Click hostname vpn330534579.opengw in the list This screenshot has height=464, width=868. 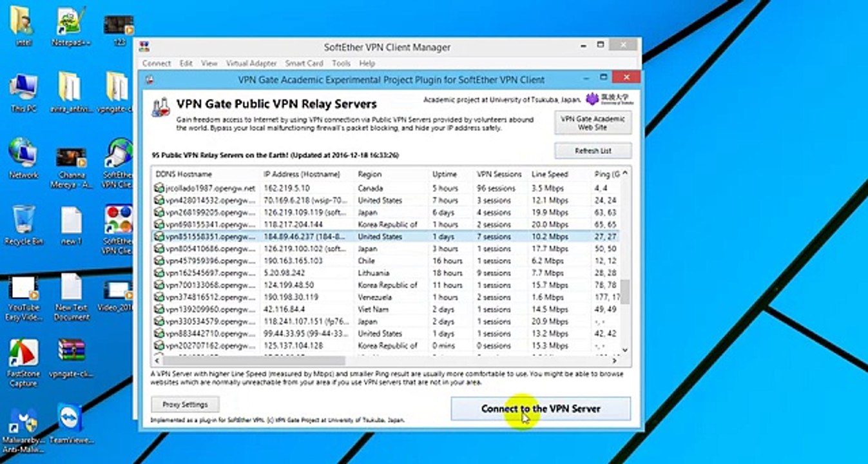point(210,322)
